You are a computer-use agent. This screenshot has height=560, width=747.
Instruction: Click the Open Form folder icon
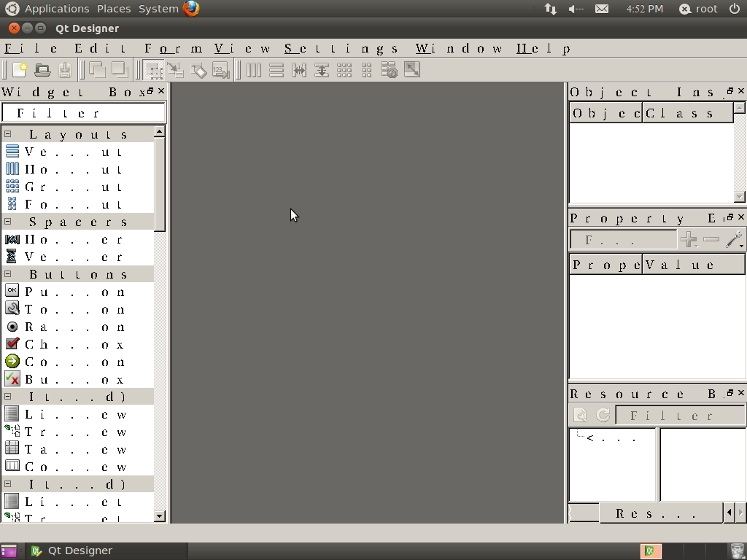pos(42,70)
